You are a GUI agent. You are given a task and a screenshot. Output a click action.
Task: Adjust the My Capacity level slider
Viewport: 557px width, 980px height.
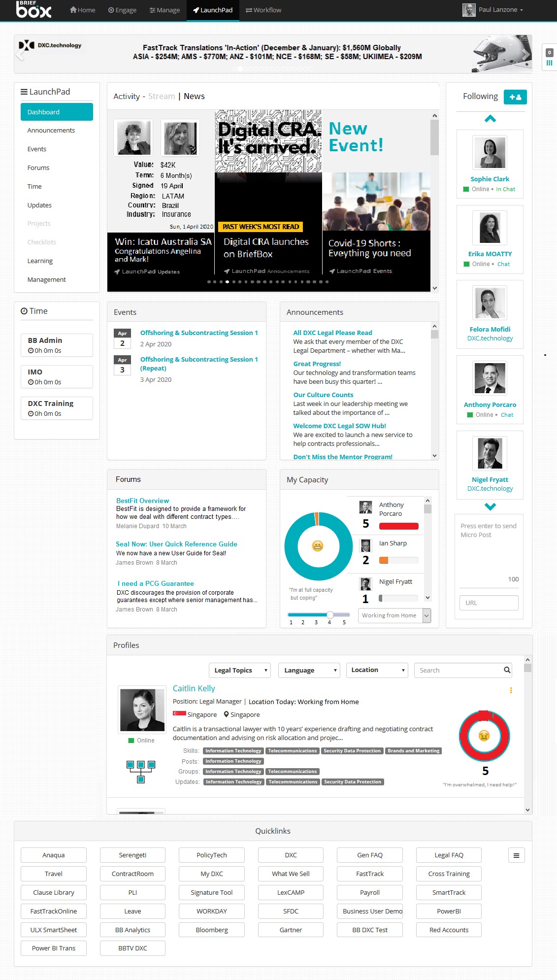[330, 614]
